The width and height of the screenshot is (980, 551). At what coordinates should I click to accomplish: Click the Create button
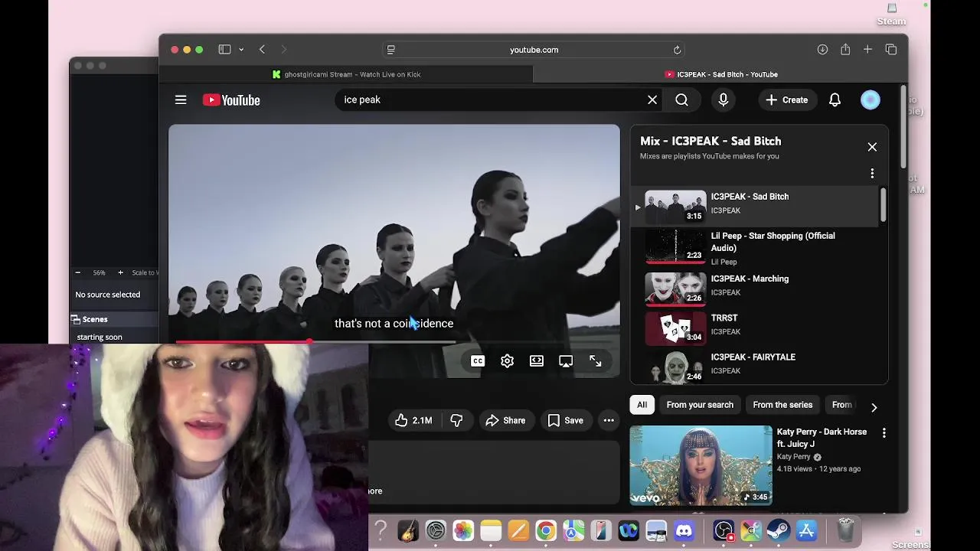pyautogui.click(x=786, y=99)
